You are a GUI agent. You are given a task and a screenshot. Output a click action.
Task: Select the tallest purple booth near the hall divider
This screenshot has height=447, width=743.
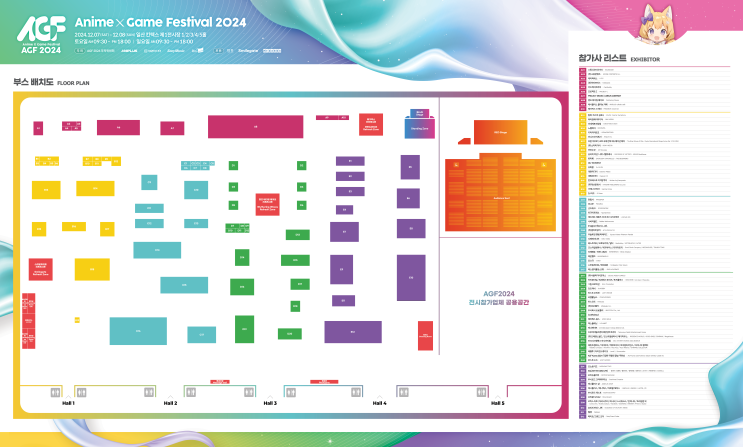pyautogui.click(x=411, y=278)
